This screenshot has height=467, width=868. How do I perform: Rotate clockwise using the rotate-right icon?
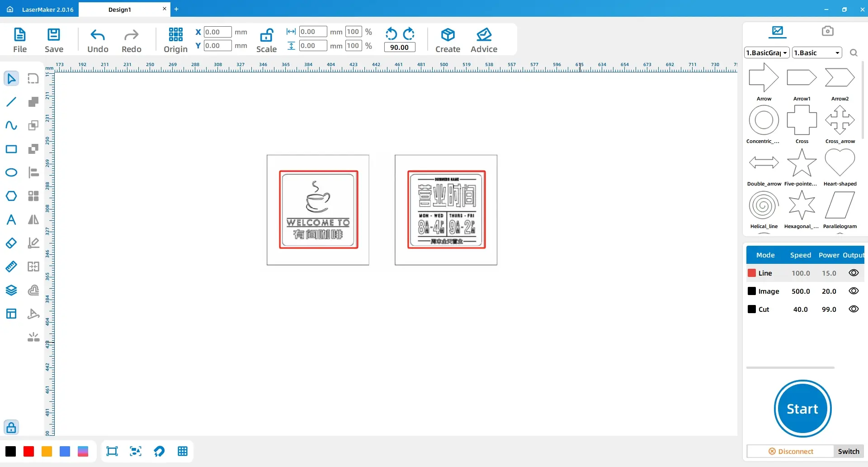pyautogui.click(x=409, y=34)
